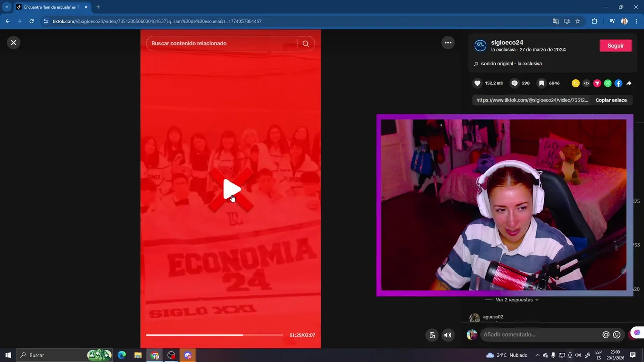The image size is (644, 362).
Task: Repost using the yellow repost icon
Action: point(576,83)
